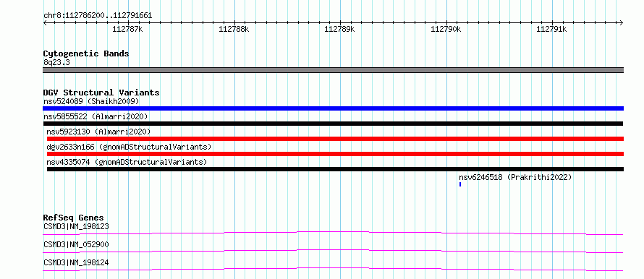Screen dimensions: 644x279
Task: Click the left arrow of the ruler
Action: (x=45, y=23)
